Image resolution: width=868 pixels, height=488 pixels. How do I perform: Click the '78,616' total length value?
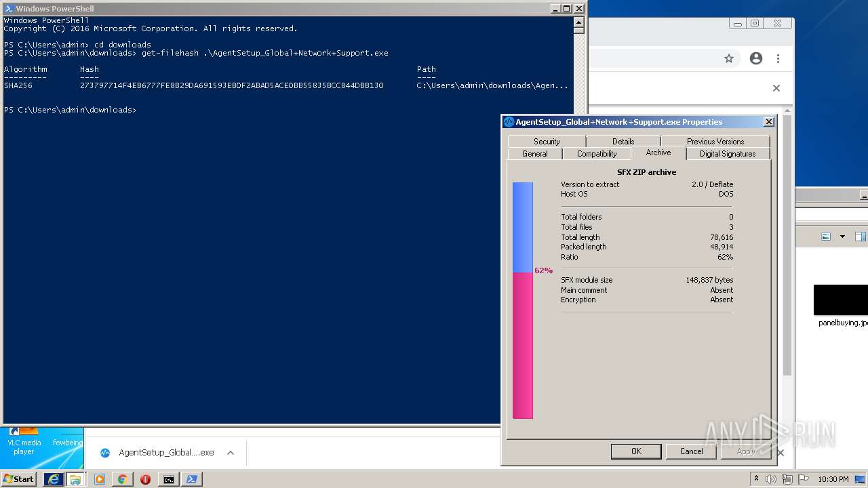722,237
